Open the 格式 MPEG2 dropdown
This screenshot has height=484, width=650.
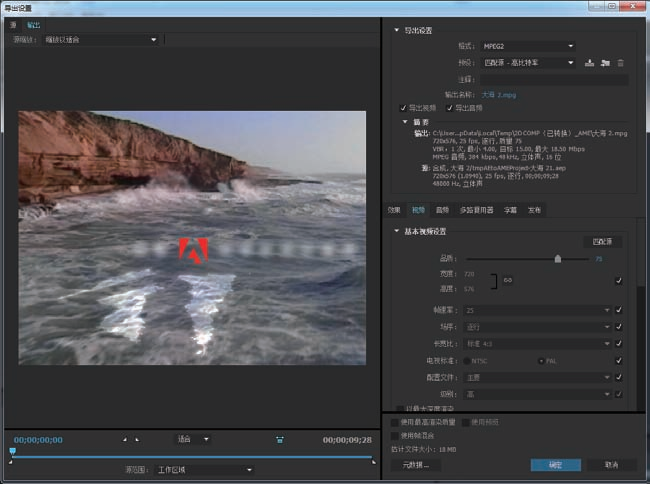[x=527, y=46]
